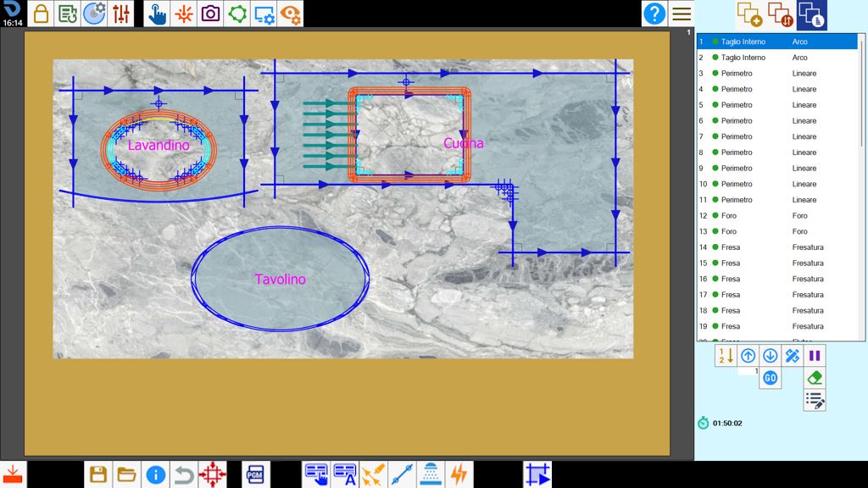The height and width of the screenshot is (488, 868).
Task: Select the orange swap-layers tab
Action: pos(781,15)
